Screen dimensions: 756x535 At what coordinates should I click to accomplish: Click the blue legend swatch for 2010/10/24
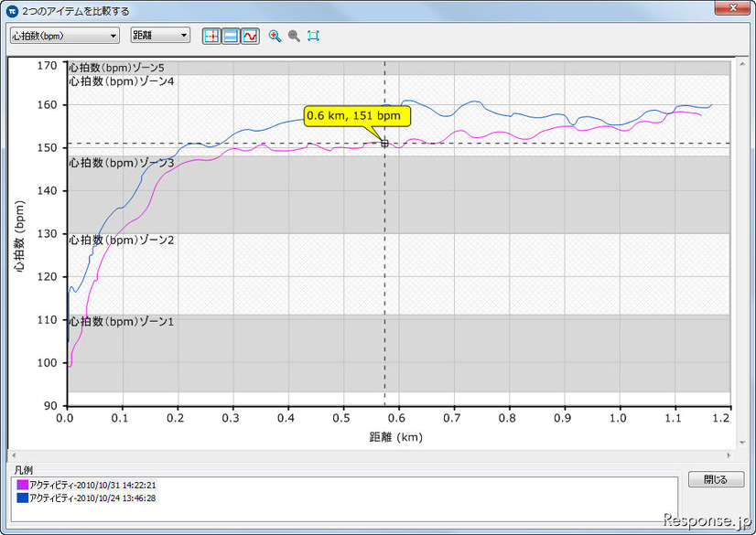click(x=23, y=498)
